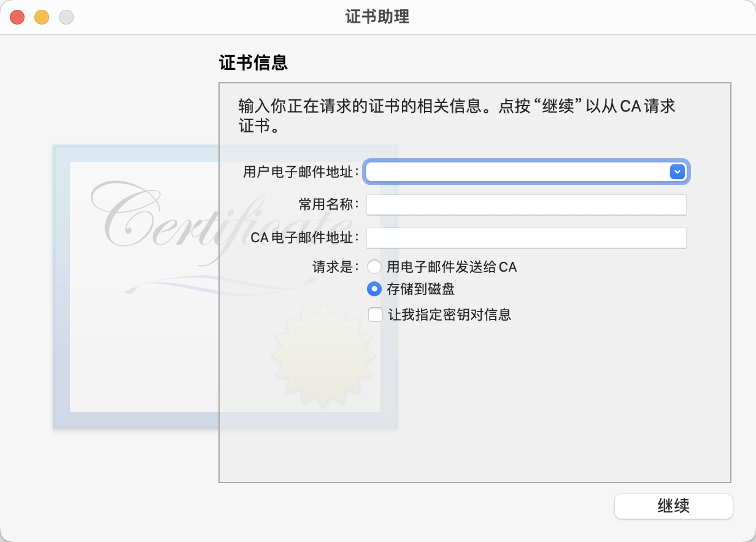Click the gray zoom button in title bar
The width and height of the screenshot is (756, 542).
(x=66, y=17)
